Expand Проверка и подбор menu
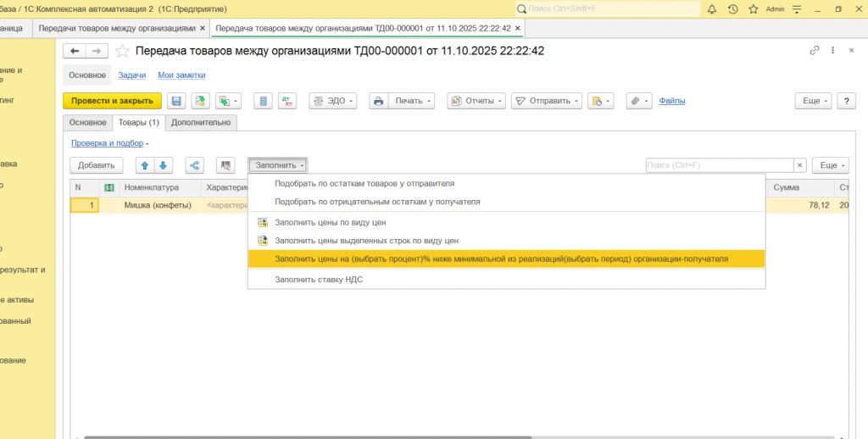This screenshot has height=439, width=868. point(109,143)
